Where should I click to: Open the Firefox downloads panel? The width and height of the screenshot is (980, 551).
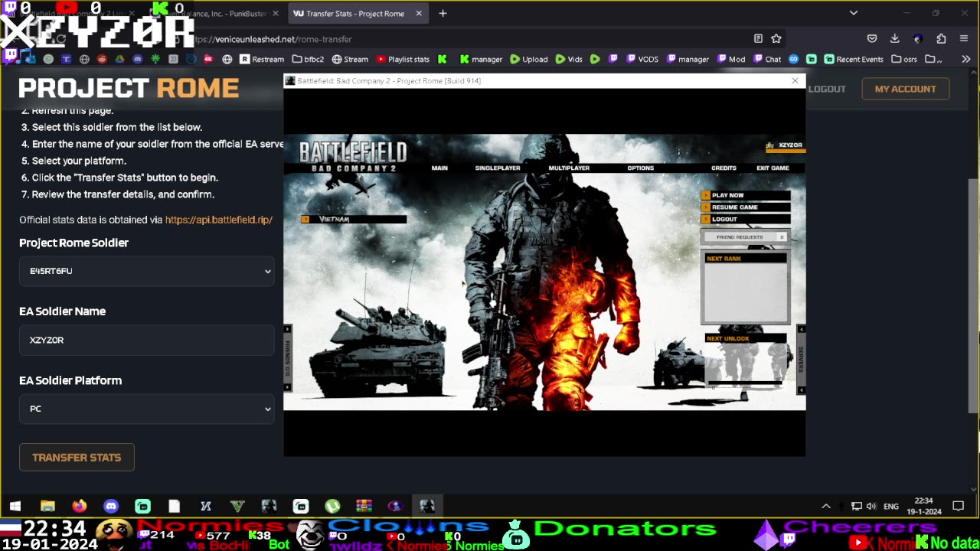tap(894, 38)
